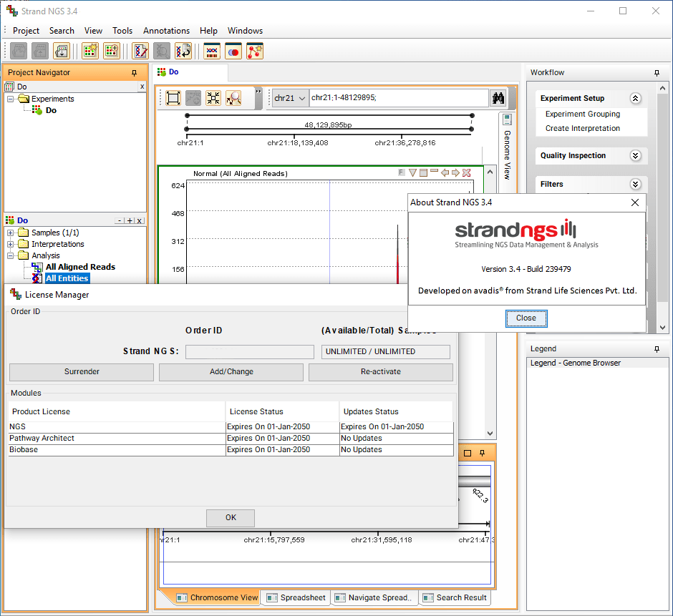Viewport: 673px width, 616px height.
Task: Switch to the Search Result tab
Action: 455,597
